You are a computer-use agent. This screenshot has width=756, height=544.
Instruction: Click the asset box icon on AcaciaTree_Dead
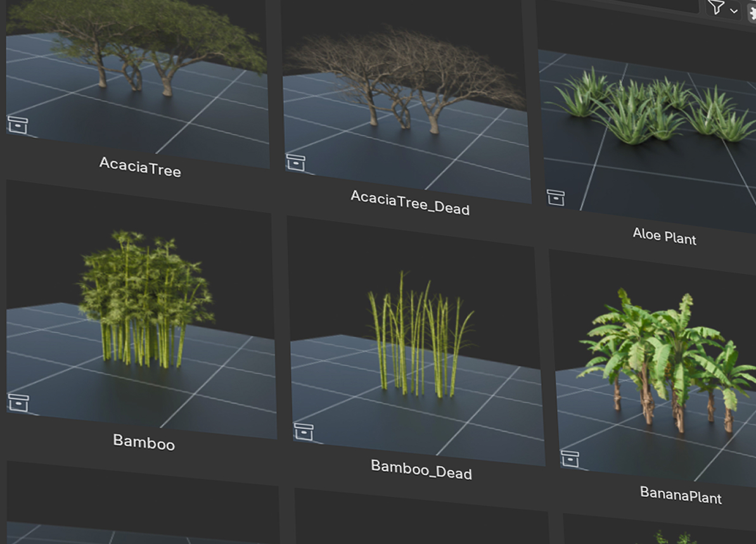pyautogui.click(x=295, y=162)
